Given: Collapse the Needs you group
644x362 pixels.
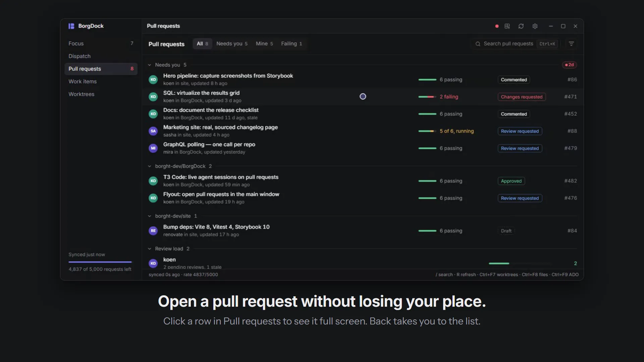Looking at the screenshot, I should [x=150, y=65].
